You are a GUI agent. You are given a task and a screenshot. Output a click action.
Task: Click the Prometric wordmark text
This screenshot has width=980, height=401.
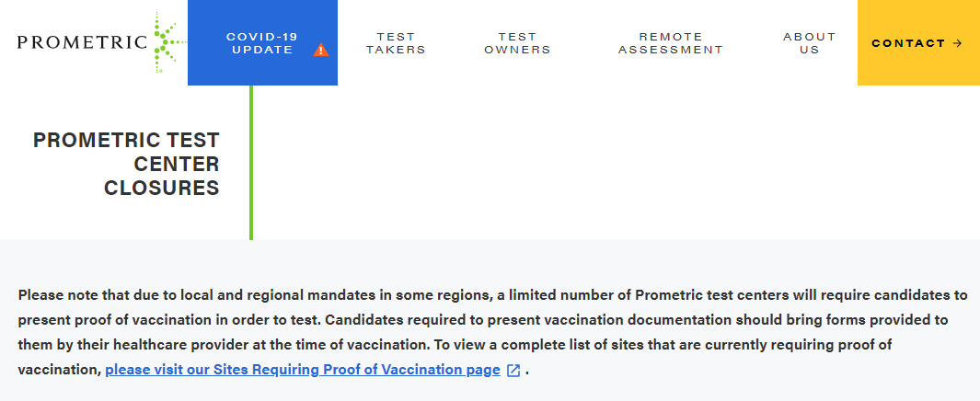82,42
